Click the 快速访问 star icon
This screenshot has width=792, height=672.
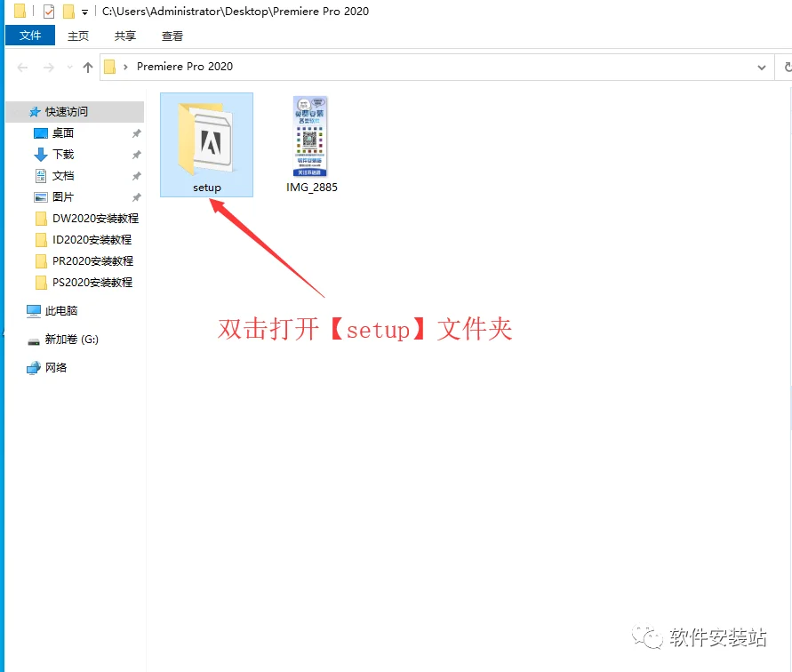click(35, 112)
